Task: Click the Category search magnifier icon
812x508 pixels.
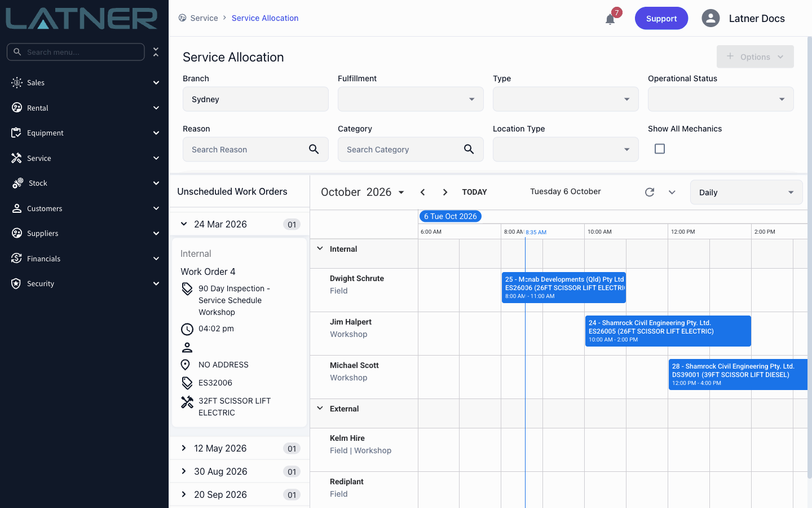Action: point(469,149)
